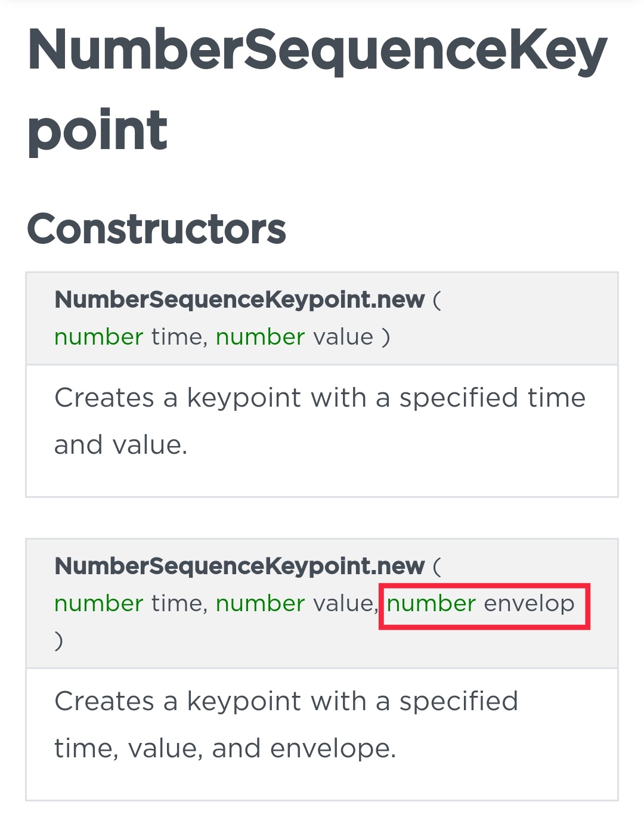
Task: Click 'number' type before time in first constructor
Action: point(98,337)
